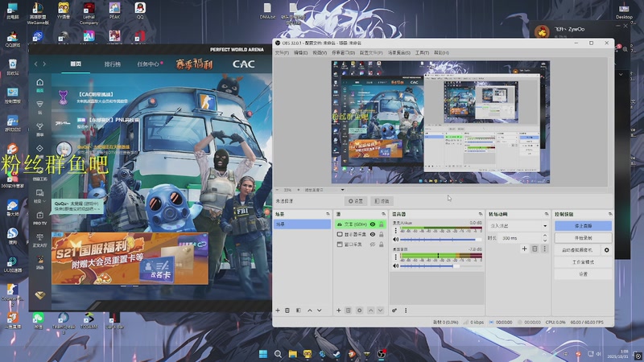
Task: Toggle visibility of Text (GDI+) source
Action: click(373, 224)
